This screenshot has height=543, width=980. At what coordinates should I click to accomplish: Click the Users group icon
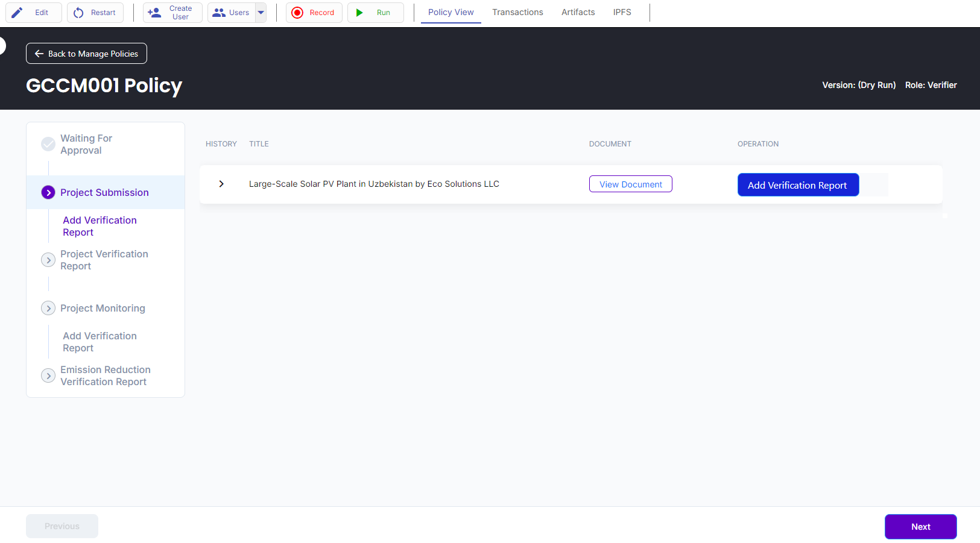coord(219,13)
